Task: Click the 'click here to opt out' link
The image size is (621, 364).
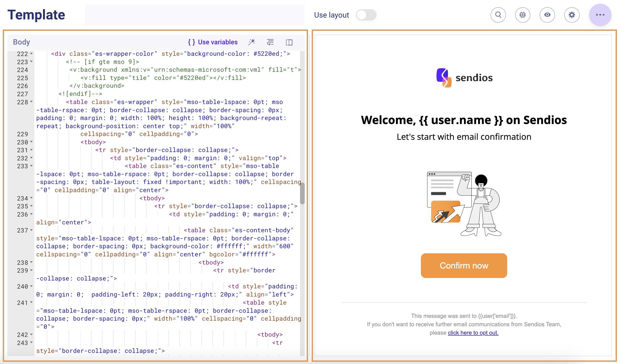Action: click(x=473, y=333)
